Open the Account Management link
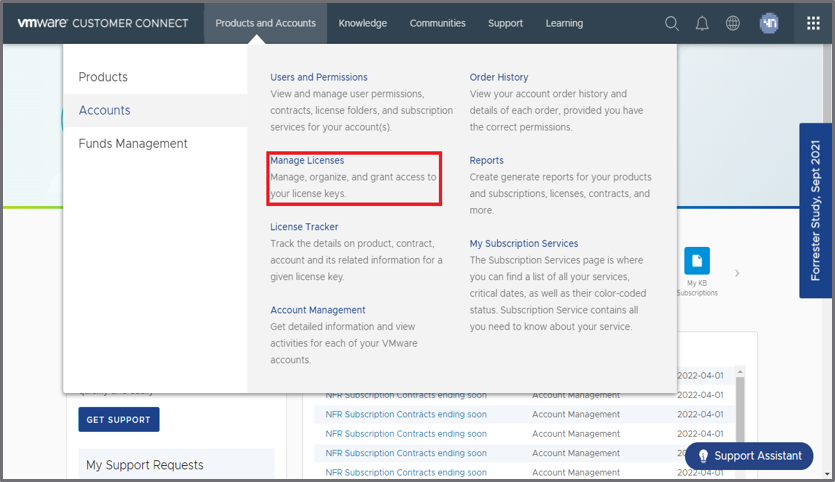 click(x=317, y=310)
